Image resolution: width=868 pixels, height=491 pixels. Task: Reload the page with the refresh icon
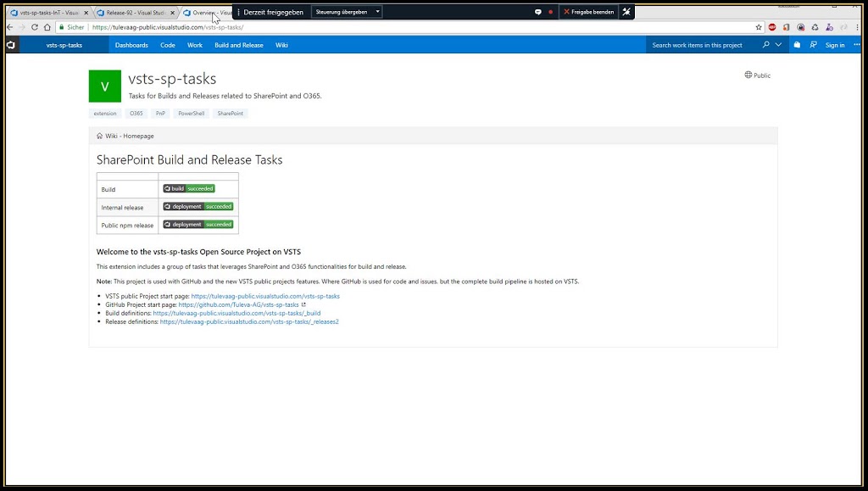(x=34, y=27)
